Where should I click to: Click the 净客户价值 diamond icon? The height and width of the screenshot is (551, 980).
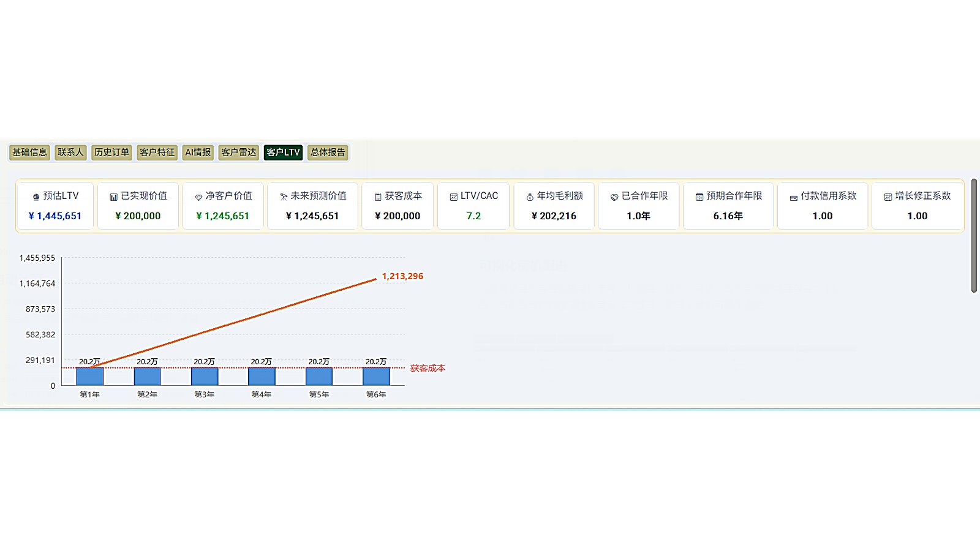(x=198, y=197)
